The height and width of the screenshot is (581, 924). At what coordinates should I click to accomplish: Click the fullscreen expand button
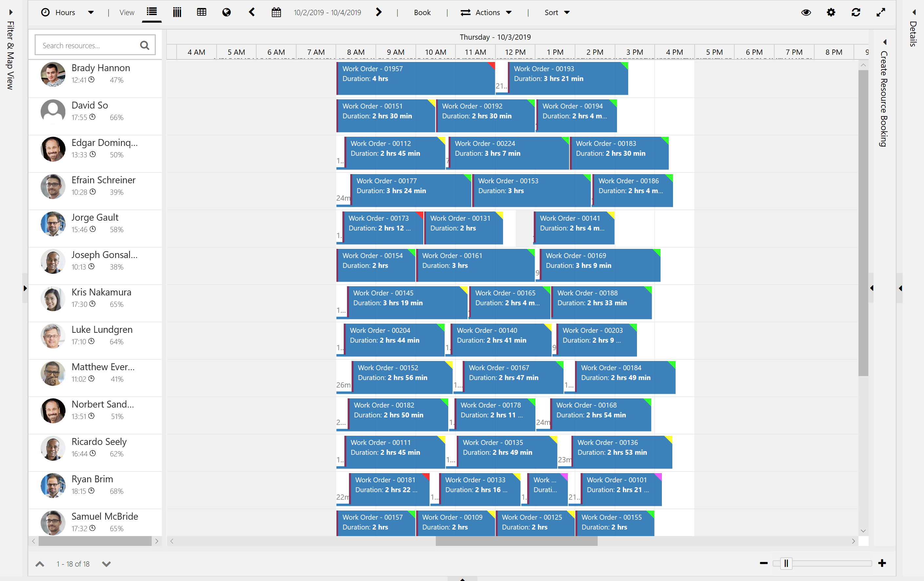tap(880, 12)
